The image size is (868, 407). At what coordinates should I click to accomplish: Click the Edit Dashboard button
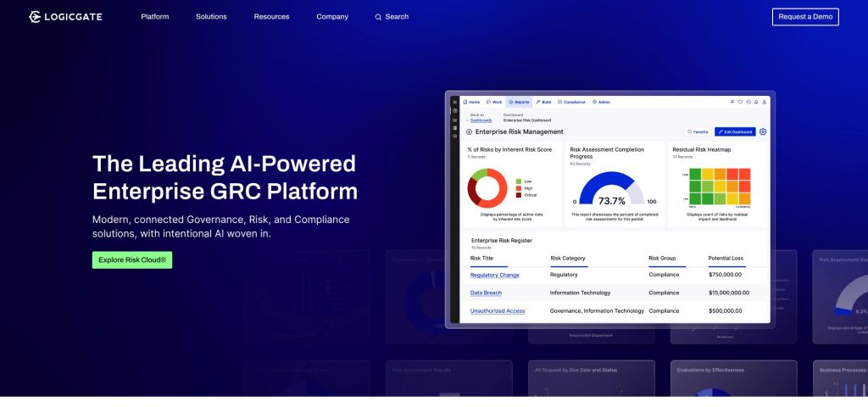click(x=734, y=132)
